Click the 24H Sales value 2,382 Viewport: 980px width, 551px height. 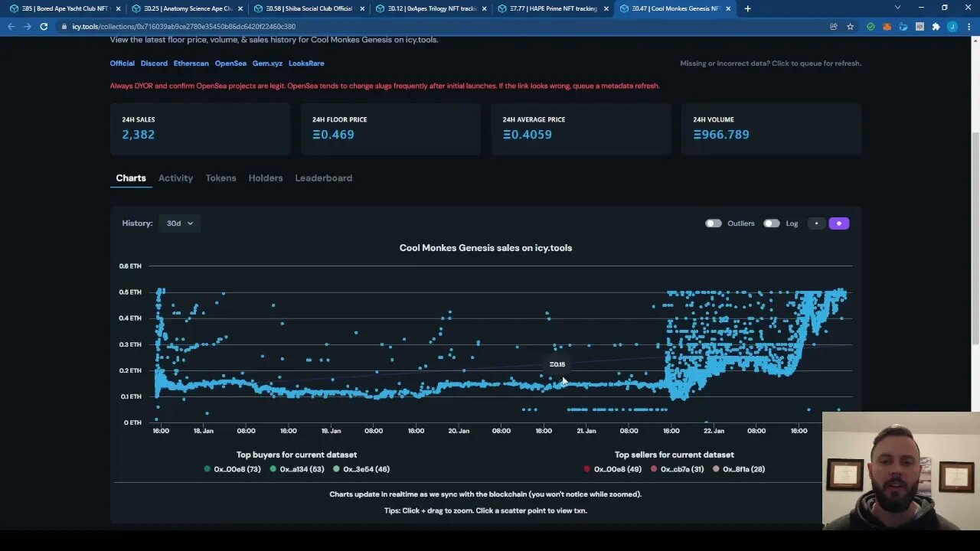pos(139,135)
